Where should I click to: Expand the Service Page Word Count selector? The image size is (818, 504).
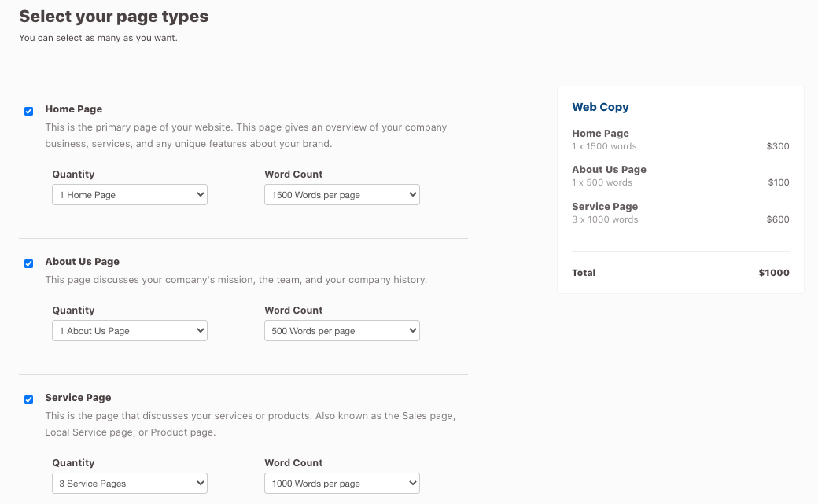pyautogui.click(x=341, y=483)
